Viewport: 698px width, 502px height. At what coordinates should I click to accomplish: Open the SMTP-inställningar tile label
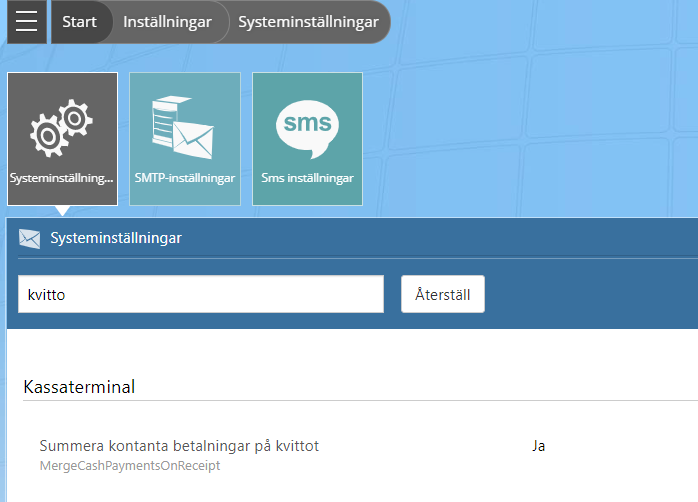tap(185, 178)
